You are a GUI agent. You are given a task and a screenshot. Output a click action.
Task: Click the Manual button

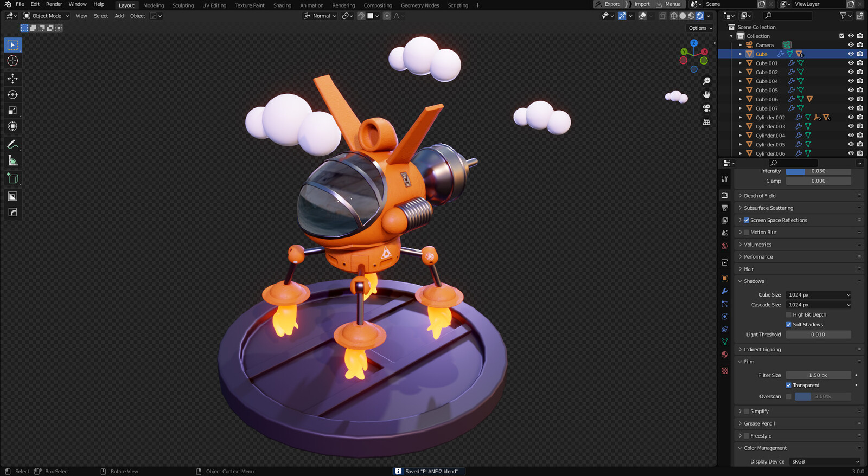669,4
